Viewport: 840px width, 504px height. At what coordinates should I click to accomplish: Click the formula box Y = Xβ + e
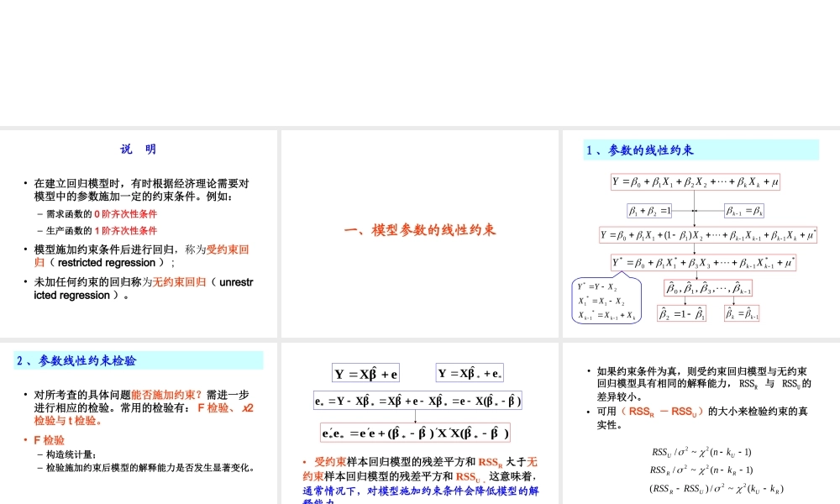365,373
